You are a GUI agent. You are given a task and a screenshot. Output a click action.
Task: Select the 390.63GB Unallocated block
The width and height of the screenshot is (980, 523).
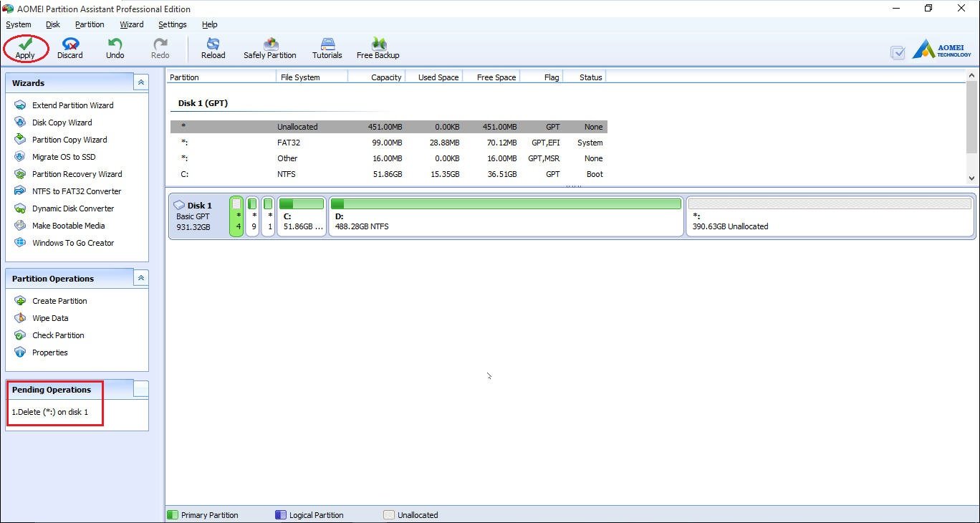click(830, 216)
